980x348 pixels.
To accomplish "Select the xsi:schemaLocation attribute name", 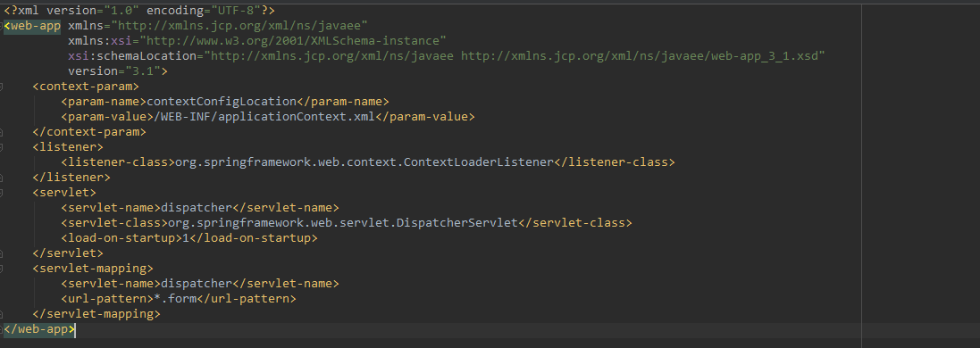I will [x=132, y=56].
